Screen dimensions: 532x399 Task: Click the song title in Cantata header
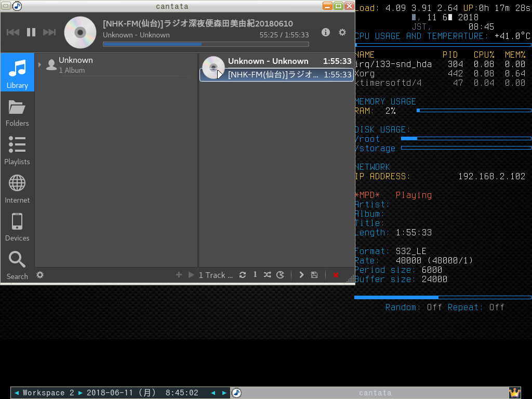click(198, 23)
